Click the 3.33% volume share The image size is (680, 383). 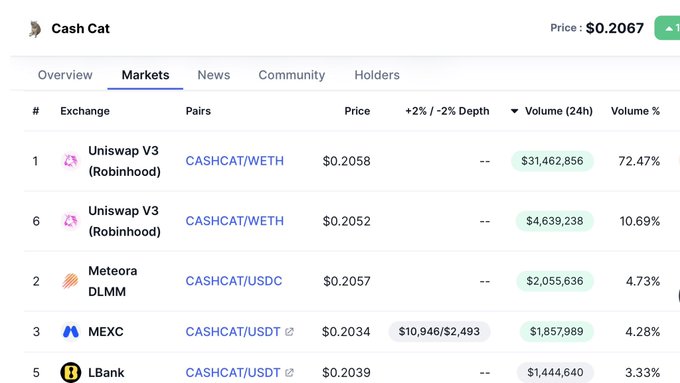(643, 373)
